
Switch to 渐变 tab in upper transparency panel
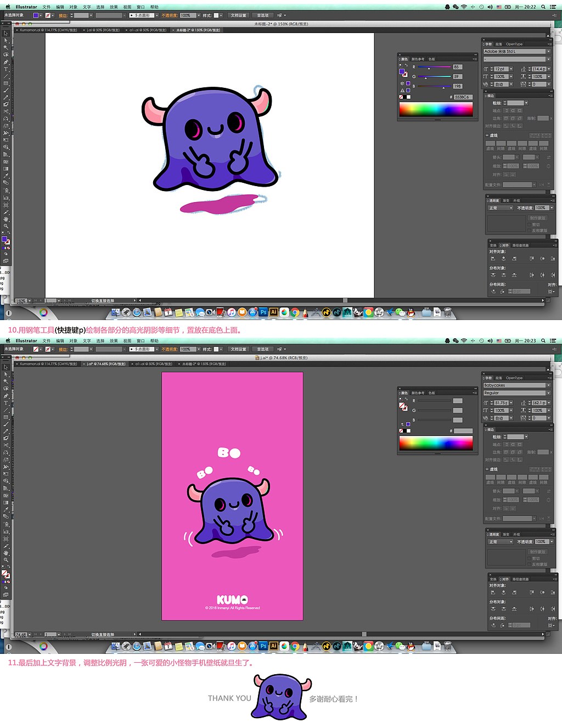pos(506,201)
